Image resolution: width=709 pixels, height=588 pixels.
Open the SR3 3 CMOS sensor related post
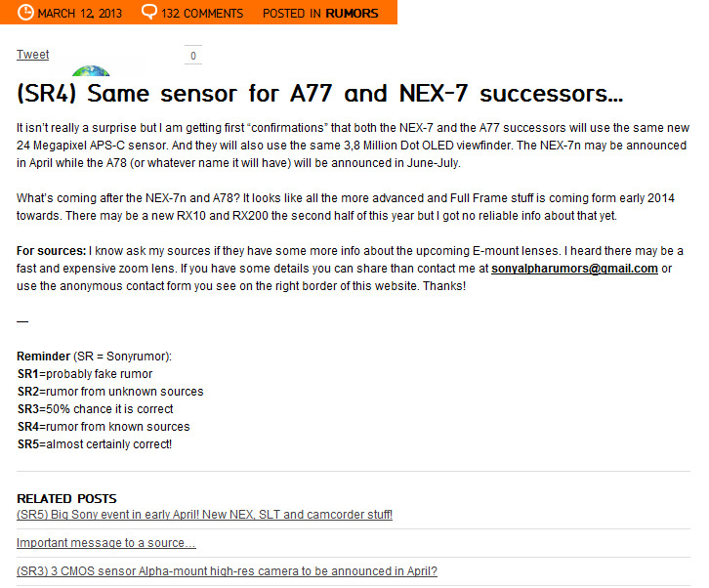227,570
